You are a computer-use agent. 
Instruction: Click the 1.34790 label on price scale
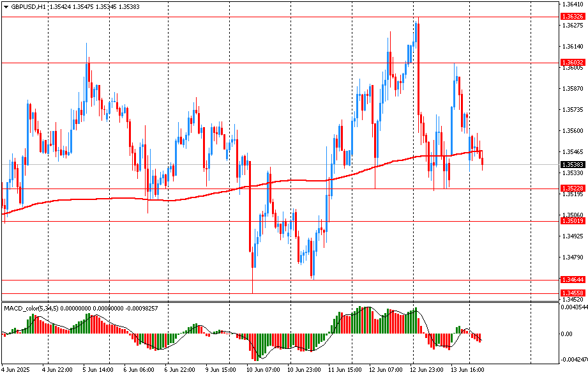[x=574, y=258]
